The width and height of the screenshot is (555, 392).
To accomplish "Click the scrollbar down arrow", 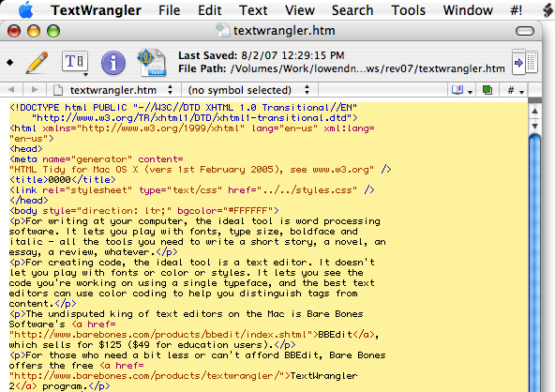I will (534, 126).
